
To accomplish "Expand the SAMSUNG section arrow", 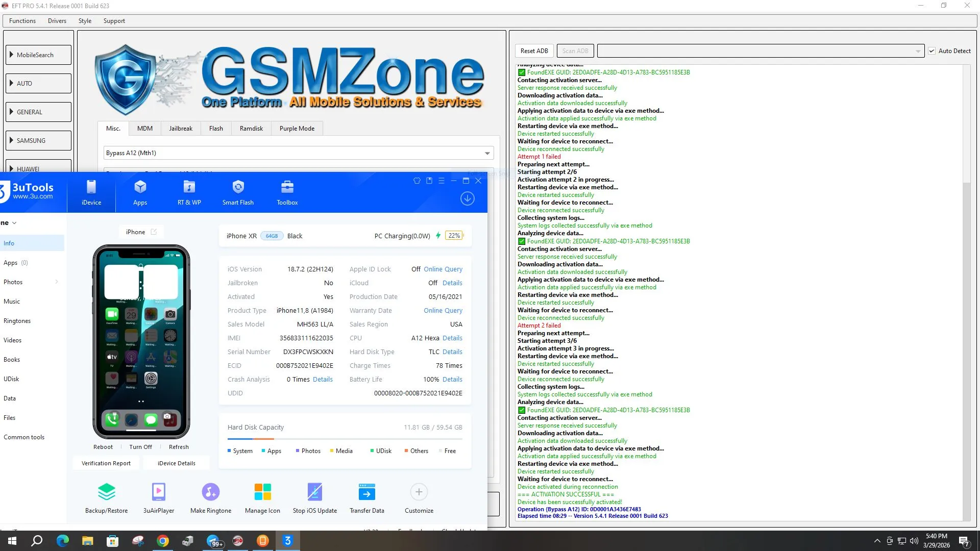I will [x=11, y=140].
